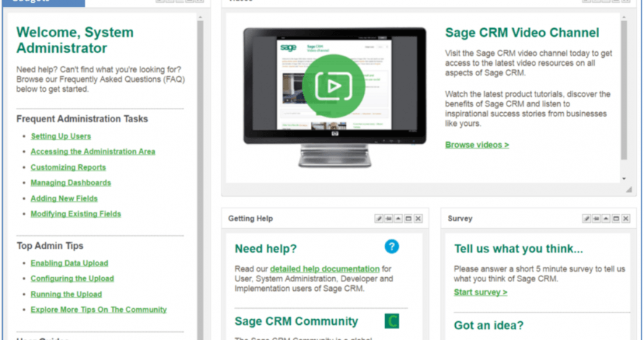This screenshot has width=644, height=340.
Task: Click the blue question mark help icon
Action: 391,247
